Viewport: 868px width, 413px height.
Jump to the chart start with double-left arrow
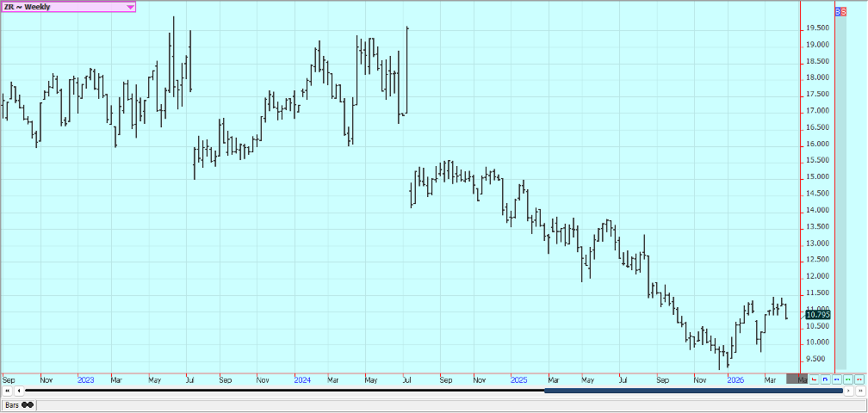click(8, 391)
